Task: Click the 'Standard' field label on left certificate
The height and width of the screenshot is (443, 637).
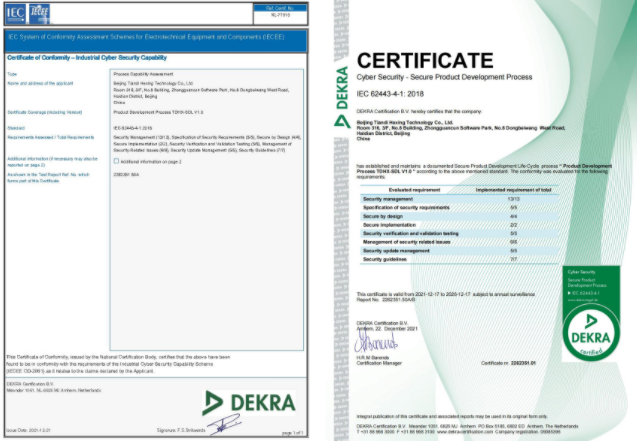Action: pyautogui.click(x=16, y=128)
